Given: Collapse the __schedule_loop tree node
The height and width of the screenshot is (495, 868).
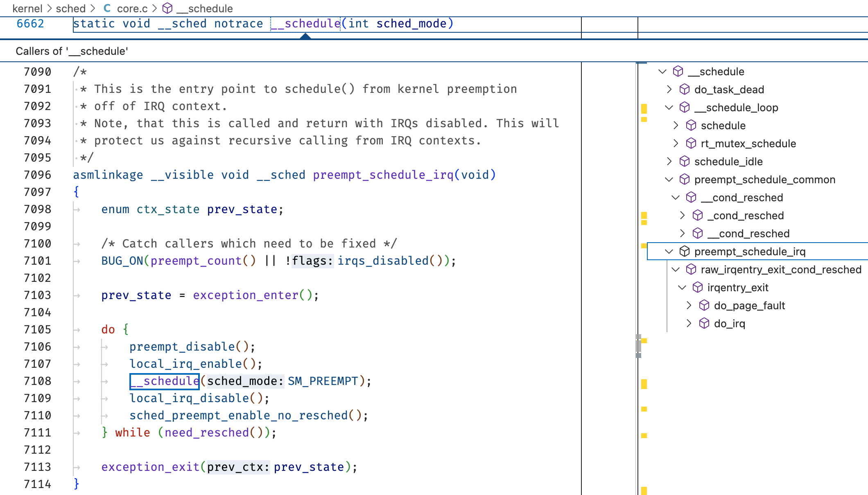Looking at the screenshot, I should coord(669,108).
